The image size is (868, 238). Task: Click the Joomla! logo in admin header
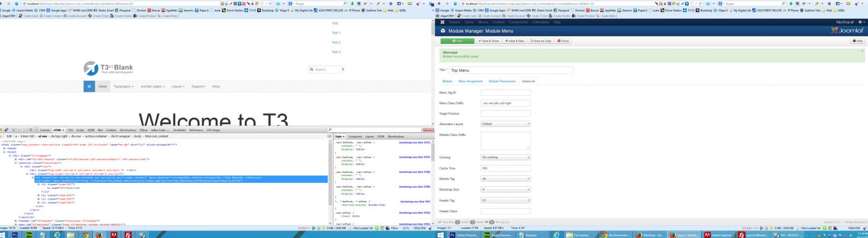[847, 30]
